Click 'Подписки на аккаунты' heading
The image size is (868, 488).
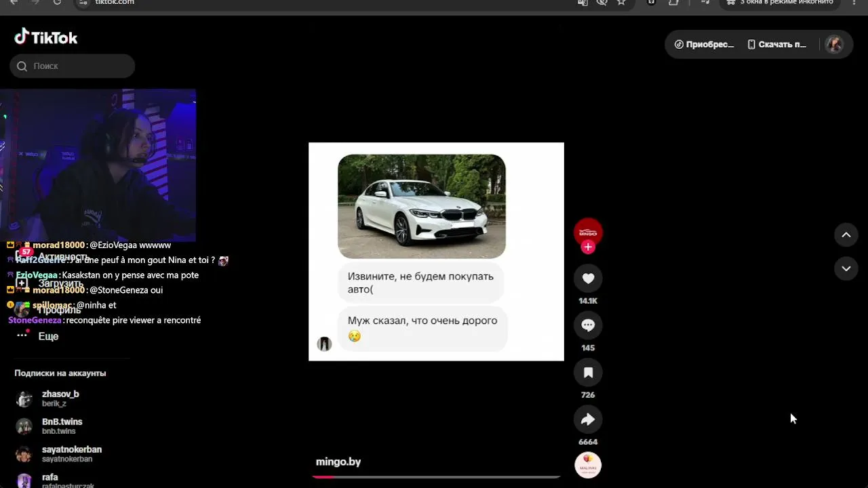tap(60, 373)
